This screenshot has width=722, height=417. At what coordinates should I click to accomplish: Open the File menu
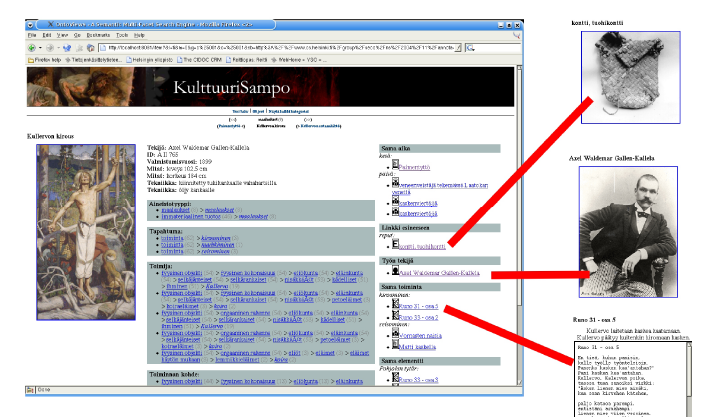(32, 35)
